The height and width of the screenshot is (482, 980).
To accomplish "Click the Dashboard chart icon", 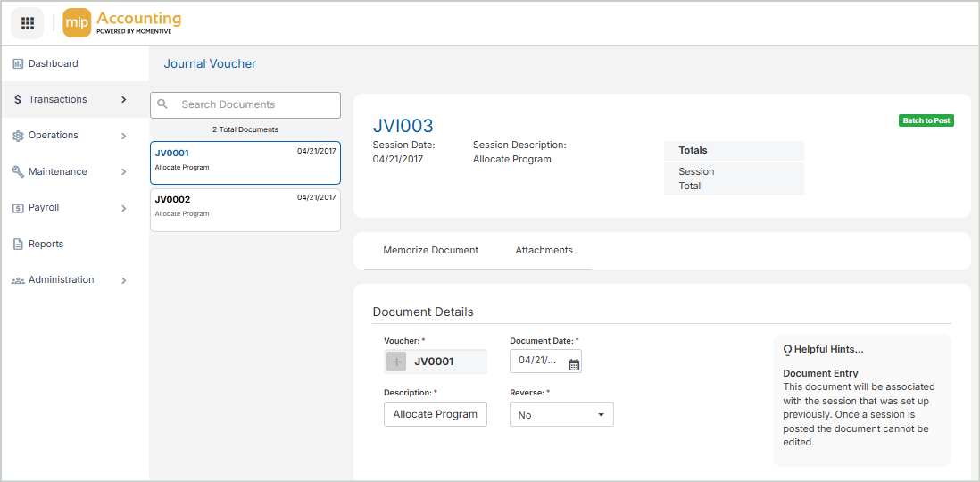I will (x=18, y=64).
